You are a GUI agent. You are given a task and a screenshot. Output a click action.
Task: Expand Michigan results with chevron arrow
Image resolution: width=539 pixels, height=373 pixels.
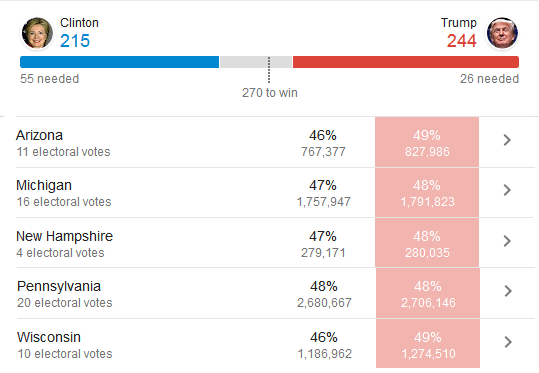click(x=507, y=190)
